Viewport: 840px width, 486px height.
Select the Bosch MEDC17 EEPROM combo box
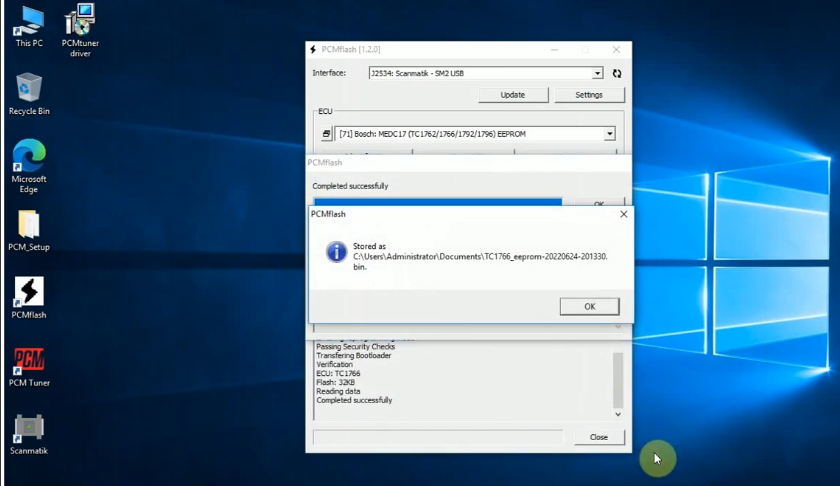475,133
